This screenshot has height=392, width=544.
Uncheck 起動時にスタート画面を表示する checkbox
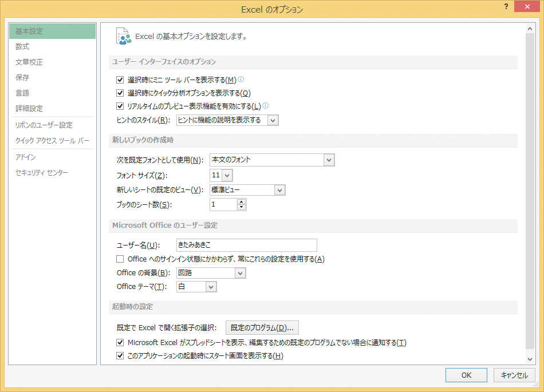tap(120, 355)
